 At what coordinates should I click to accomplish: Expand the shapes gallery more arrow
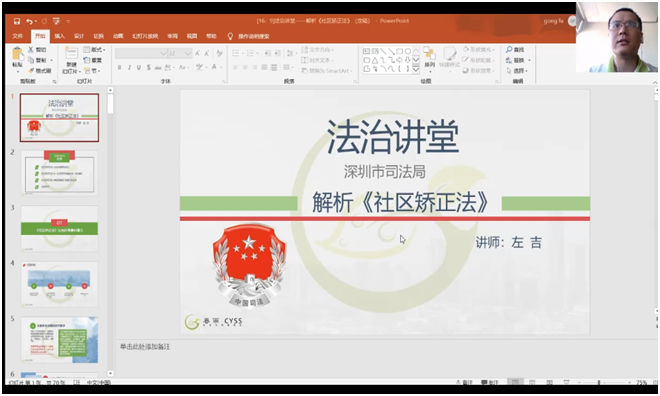(x=416, y=69)
